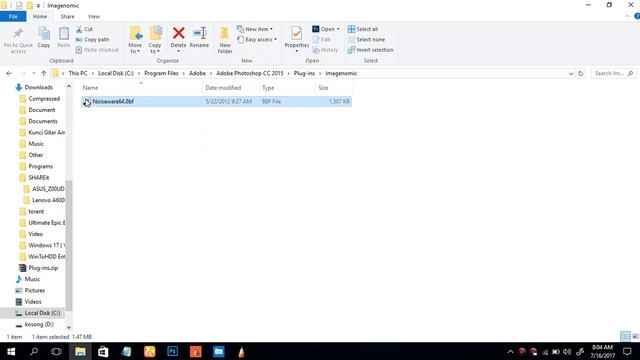Open Downloads in navigation pane
Screen dimensions: 640x360
[x=38, y=87]
